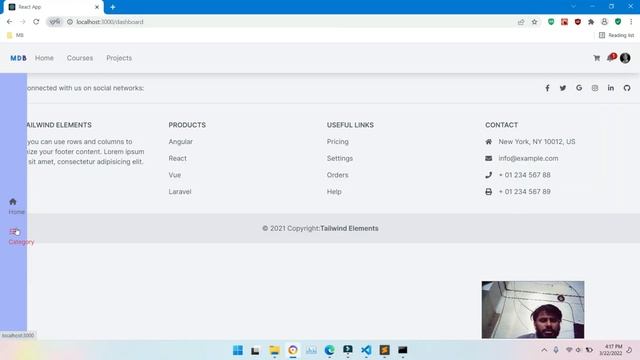The height and width of the screenshot is (360, 640).
Task: Open the Twitter social icon
Action: pyautogui.click(x=563, y=88)
